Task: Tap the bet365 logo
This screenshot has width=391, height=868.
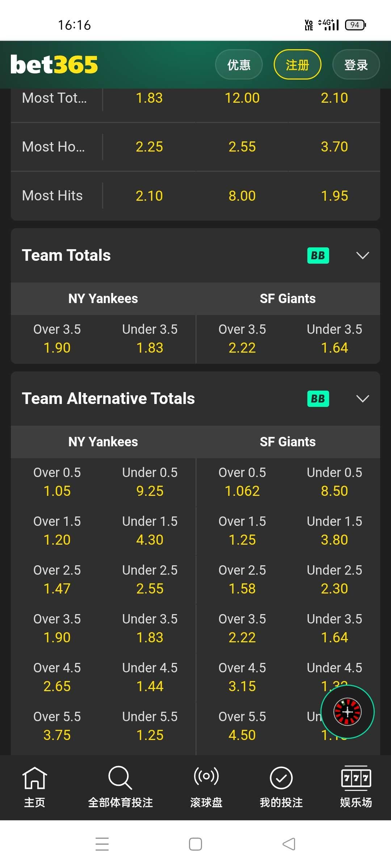Action: pyautogui.click(x=54, y=65)
